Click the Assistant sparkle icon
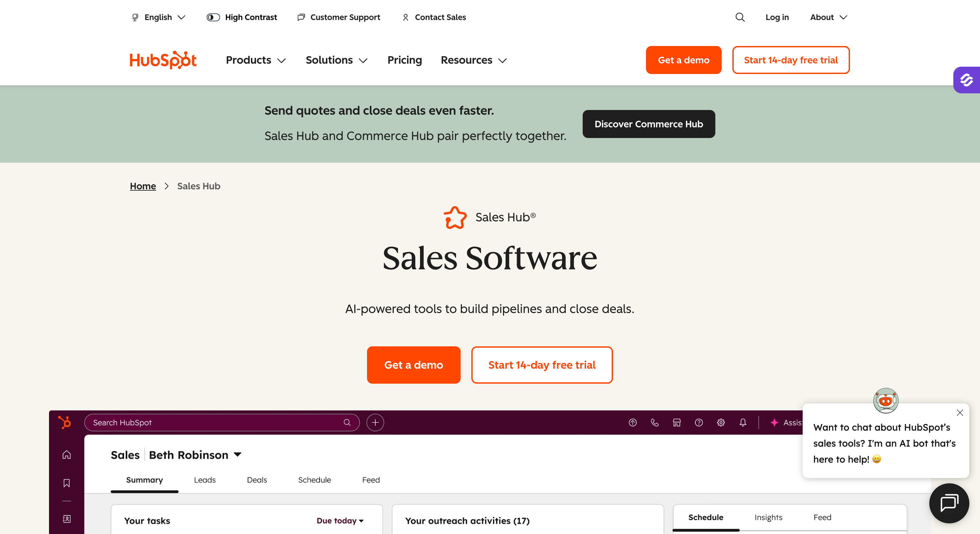This screenshot has height=534, width=980. coord(774,423)
